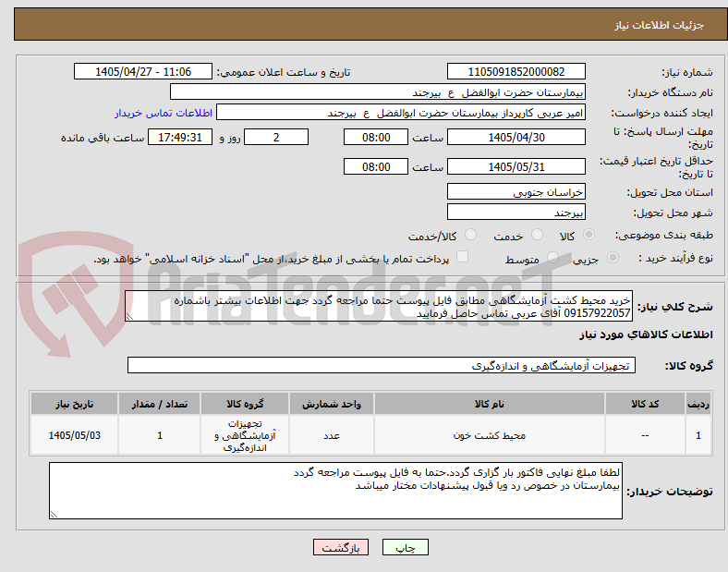The image size is (728, 572).
Task: Click the شرح کلی نیاز description text box
Action: [379, 307]
